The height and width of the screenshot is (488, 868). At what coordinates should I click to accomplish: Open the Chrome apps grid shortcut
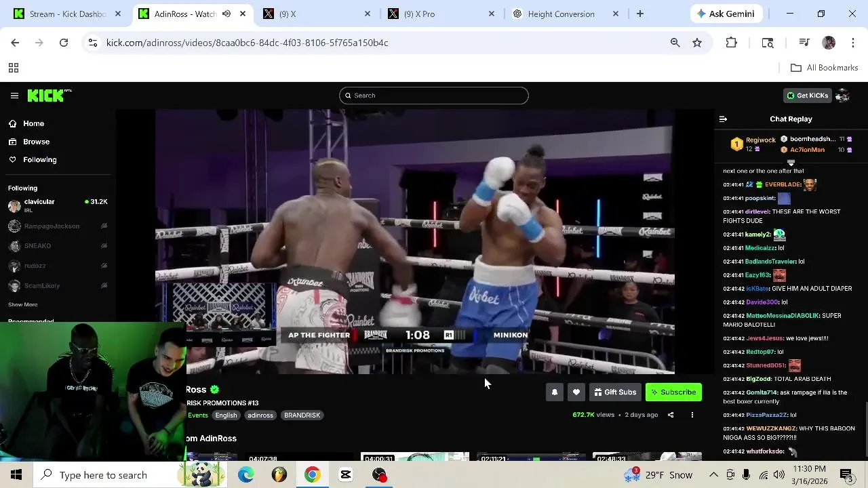click(13, 68)
